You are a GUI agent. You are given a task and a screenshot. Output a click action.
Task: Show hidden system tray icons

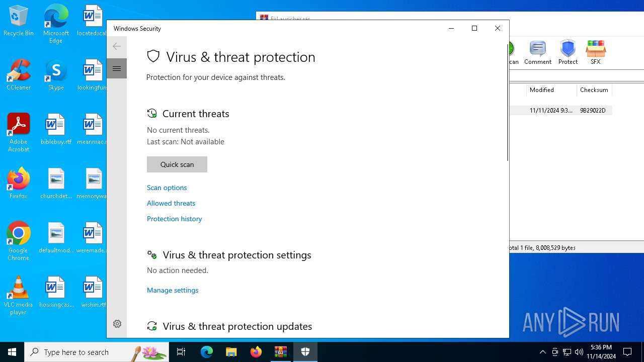tap(543, 352)
